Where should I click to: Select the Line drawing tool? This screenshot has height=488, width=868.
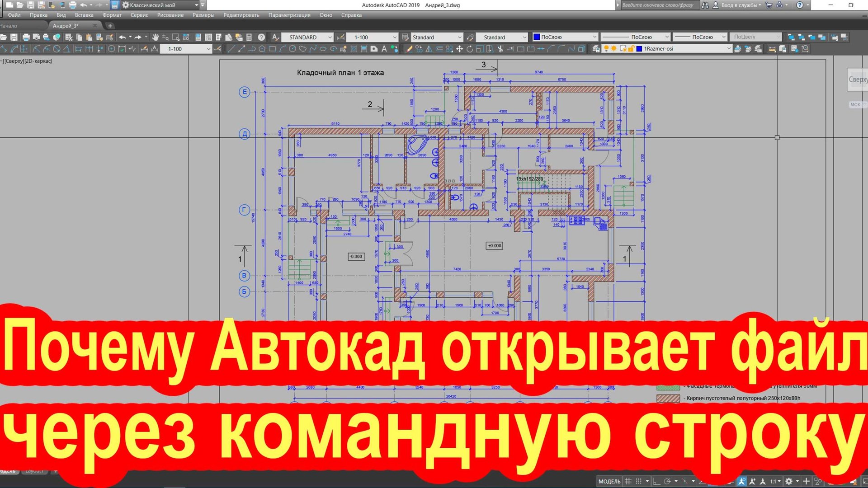[231, 48]
